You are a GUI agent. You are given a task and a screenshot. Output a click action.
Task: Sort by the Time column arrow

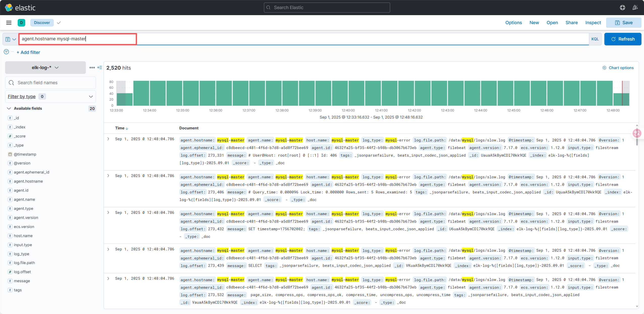(127, 128)
